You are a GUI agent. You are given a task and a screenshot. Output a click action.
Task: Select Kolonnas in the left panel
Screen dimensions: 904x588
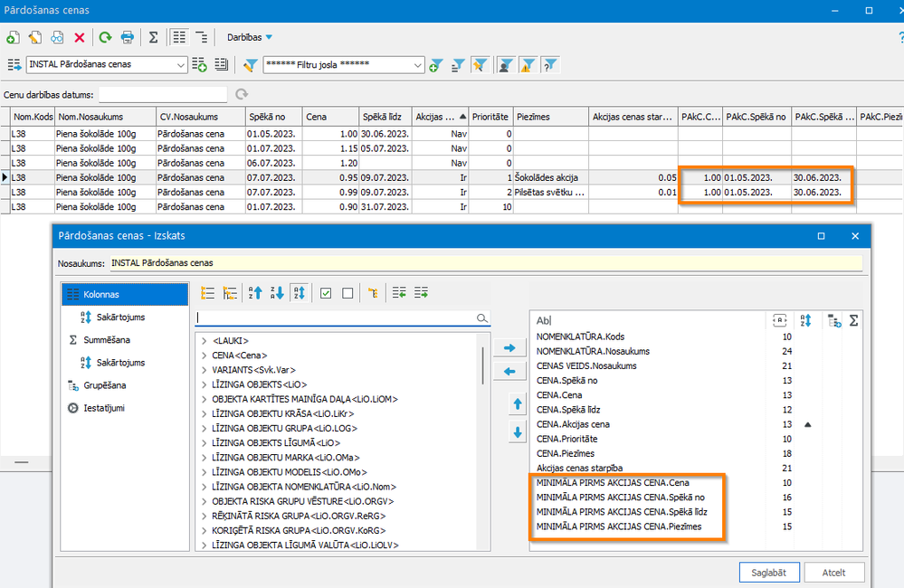coord(125,295)
